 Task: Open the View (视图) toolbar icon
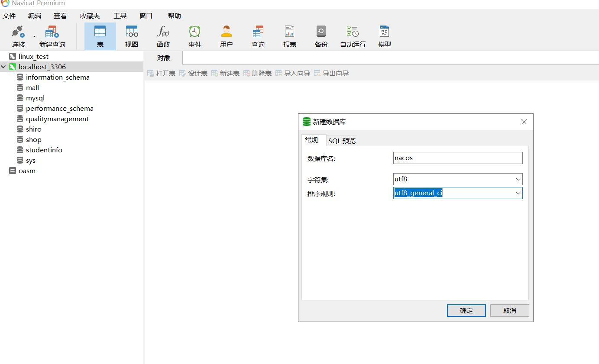(x=132, y=36)
